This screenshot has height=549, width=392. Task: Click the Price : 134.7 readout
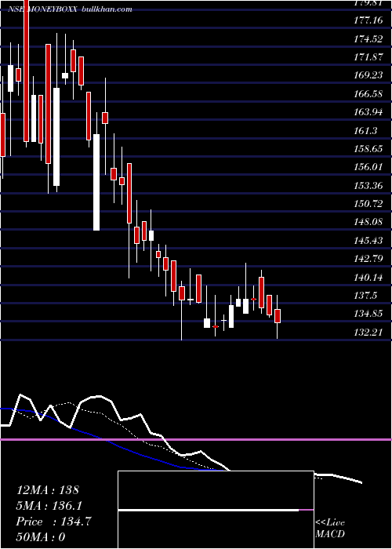[x=54, y=522]
